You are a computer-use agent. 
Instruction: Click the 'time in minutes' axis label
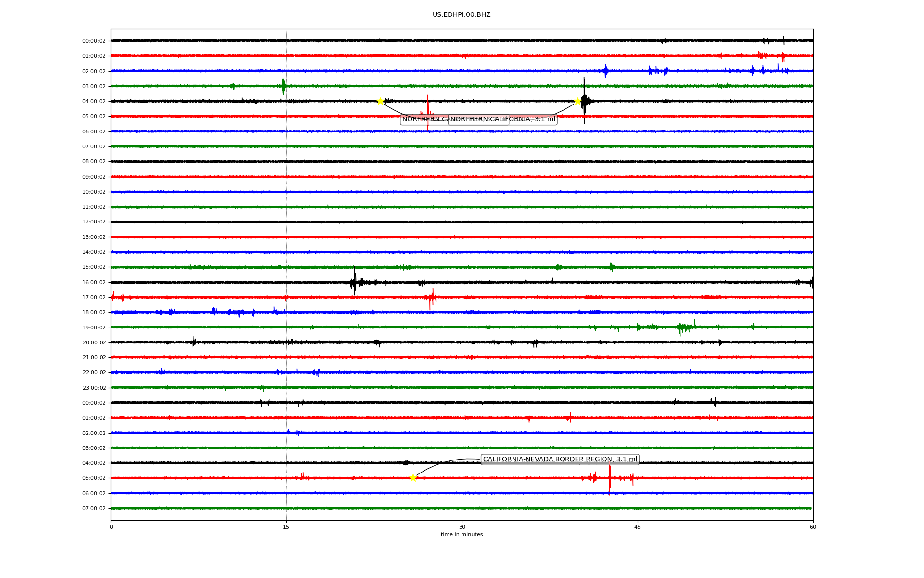pyautogui.click(x=462, y=535)
